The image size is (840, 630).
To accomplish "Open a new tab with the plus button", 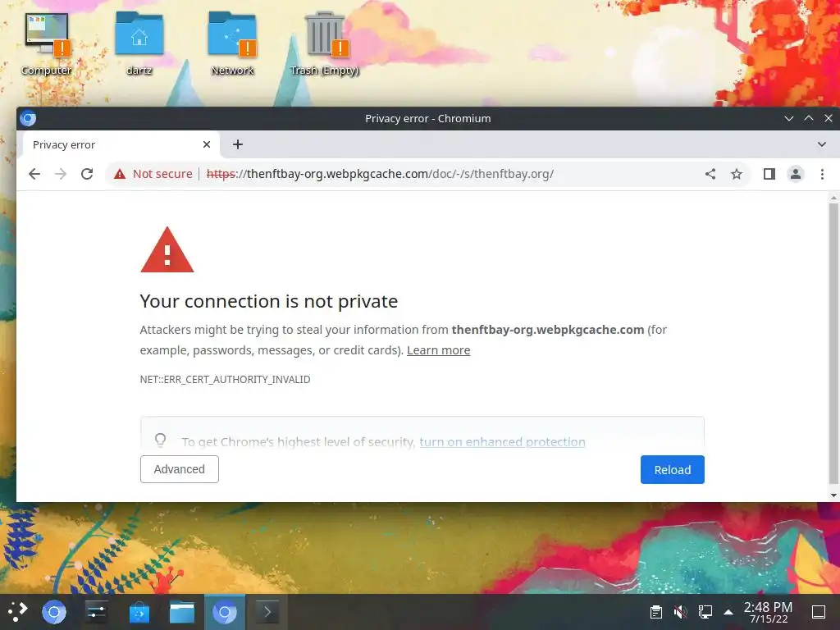I will coord(238,144).
